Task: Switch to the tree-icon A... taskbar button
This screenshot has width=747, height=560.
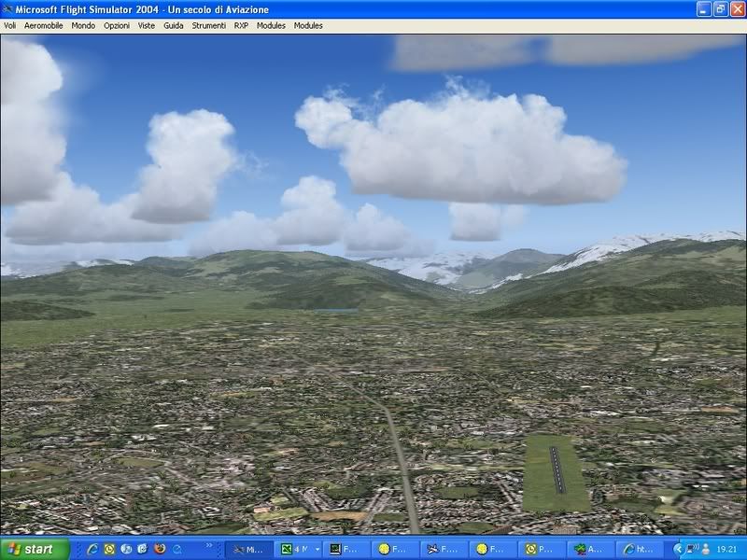Action: 591,550
